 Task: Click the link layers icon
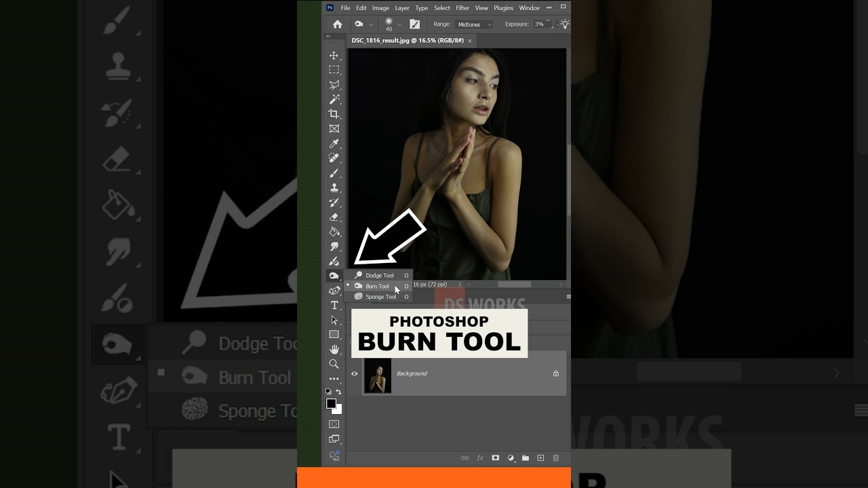(x=465, y=458)
